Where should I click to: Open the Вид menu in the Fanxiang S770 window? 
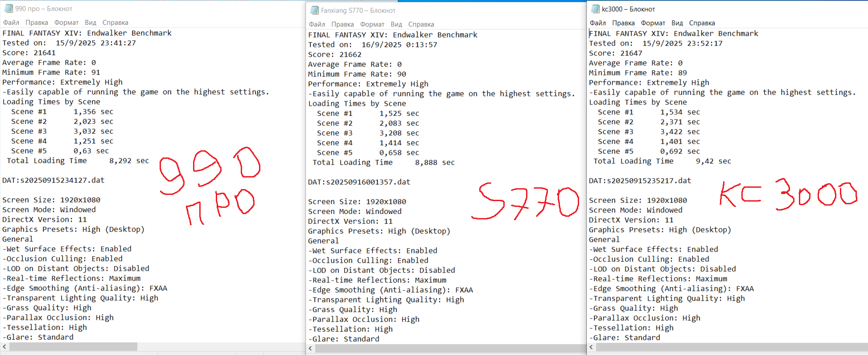click(396, 25)
